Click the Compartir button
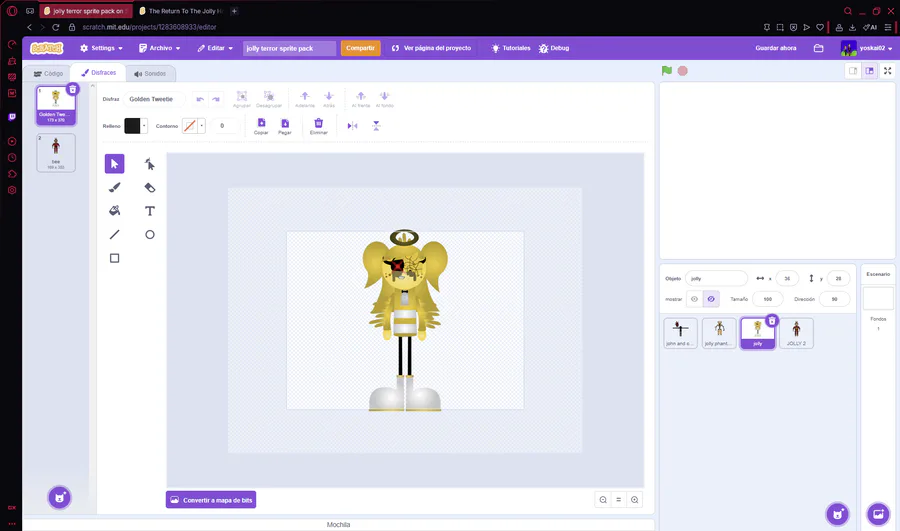Image resolution: width=900 pixels, height=531 pixels. pos(360,48)
